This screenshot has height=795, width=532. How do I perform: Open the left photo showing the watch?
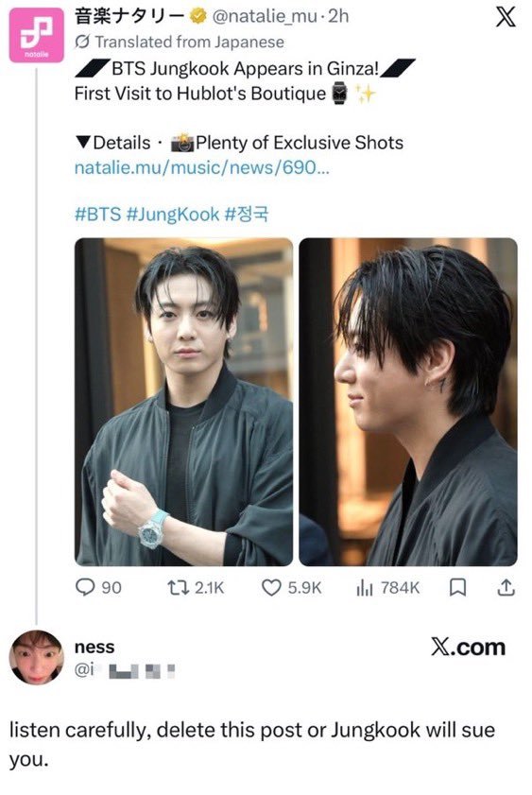[x=184, y=402]
